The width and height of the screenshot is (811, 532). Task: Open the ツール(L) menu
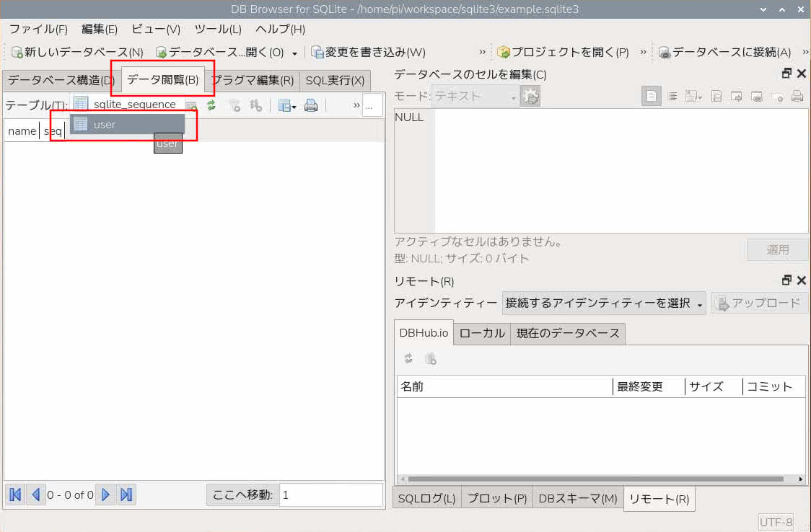[218, 30]
